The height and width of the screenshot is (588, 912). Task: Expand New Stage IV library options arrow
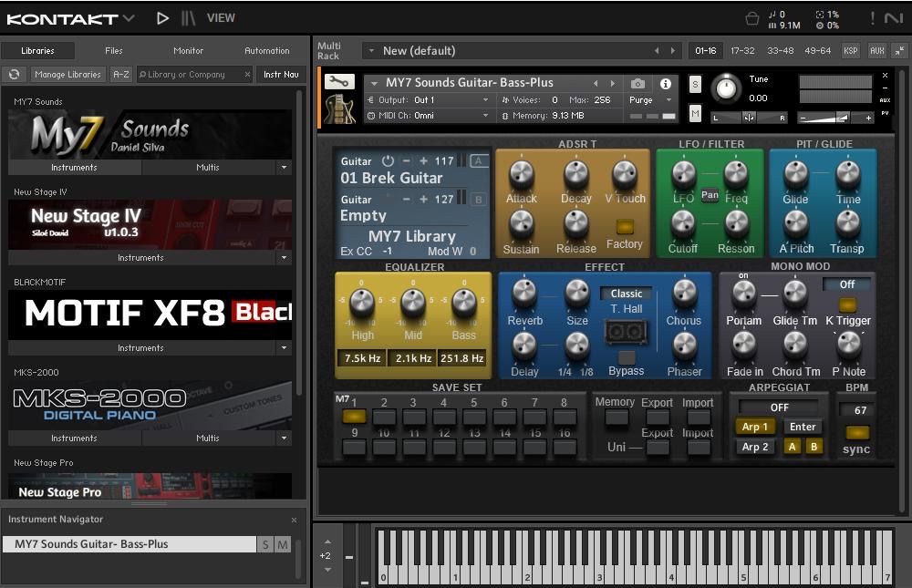point(284,258)
